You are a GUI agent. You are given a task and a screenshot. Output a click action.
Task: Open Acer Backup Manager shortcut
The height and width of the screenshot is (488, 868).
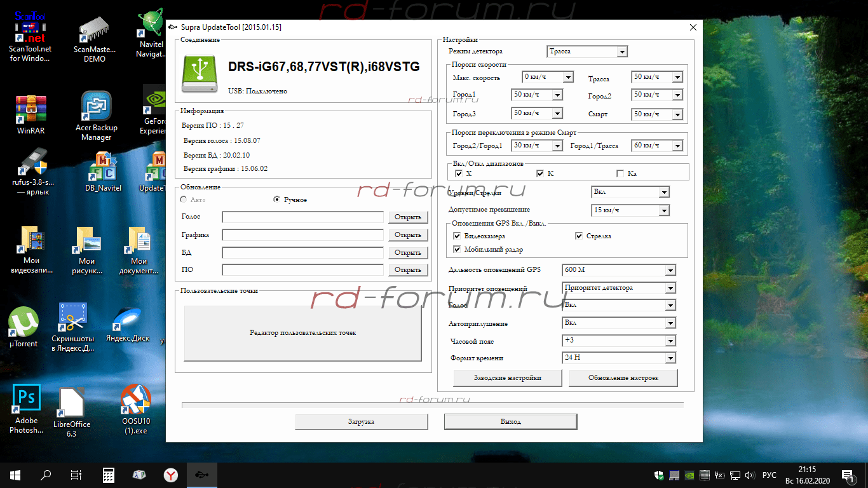[97, 107]
